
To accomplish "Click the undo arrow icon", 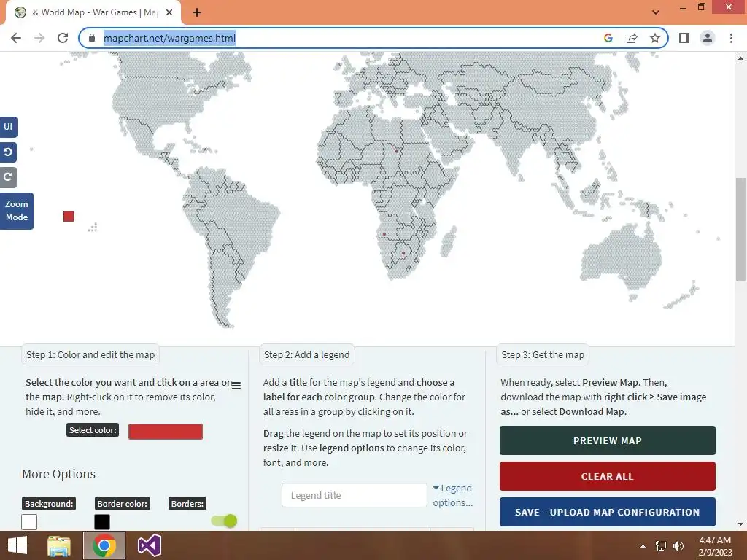I will click(8, 152).
